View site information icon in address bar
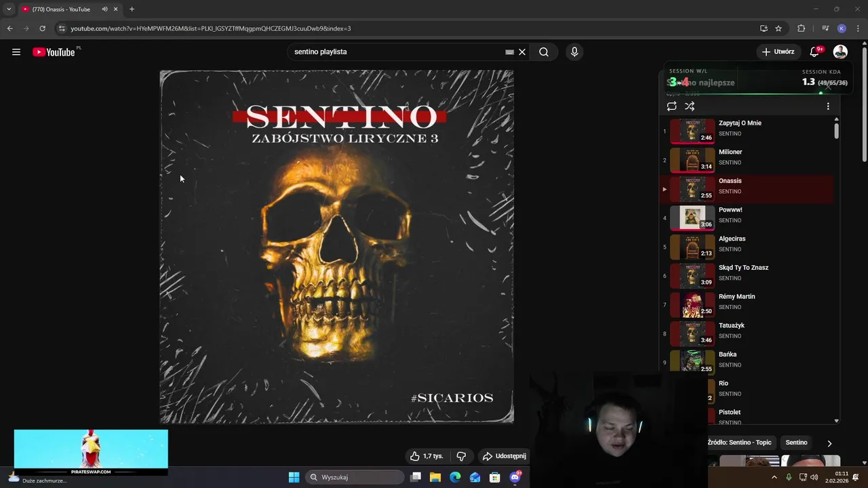 coord(62,28)
